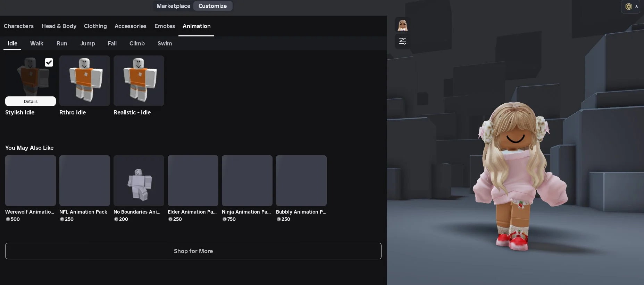This screenshot has height=285, width=644.
Task: Select the Realistic - Idle animation thumbnail
Action: pyautogui.click(x=139, y=81)
